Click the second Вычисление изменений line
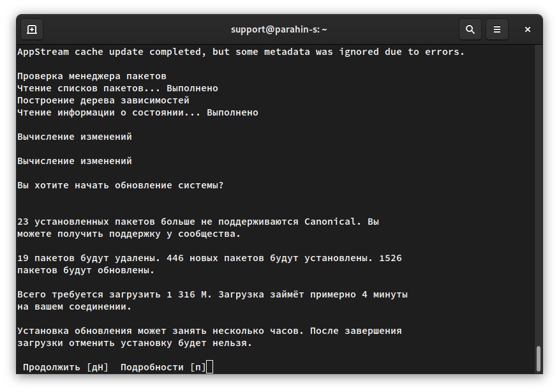This screenshot has width=559, height=392. click(75, 161)
